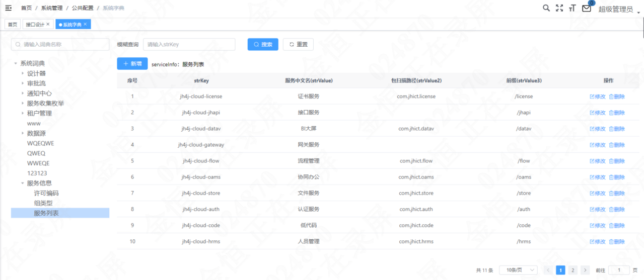
Task: Open the header search magnifier icon
Action: 546,8
